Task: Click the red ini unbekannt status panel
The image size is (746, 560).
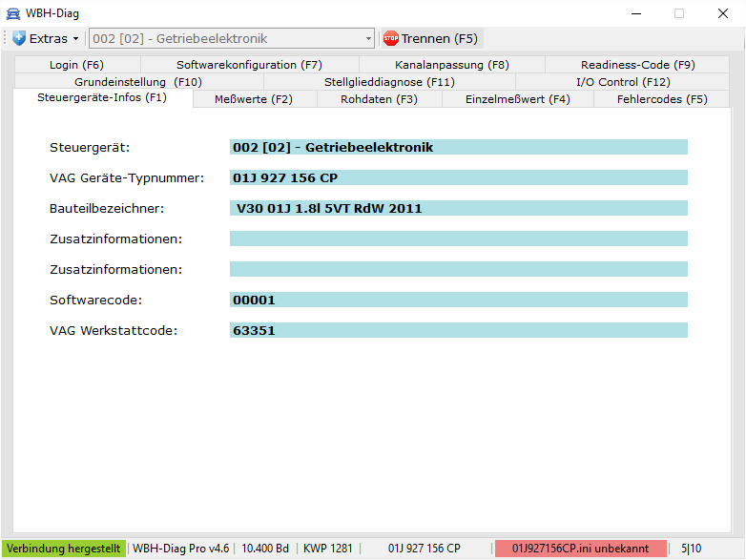Action: coord(580,549)
